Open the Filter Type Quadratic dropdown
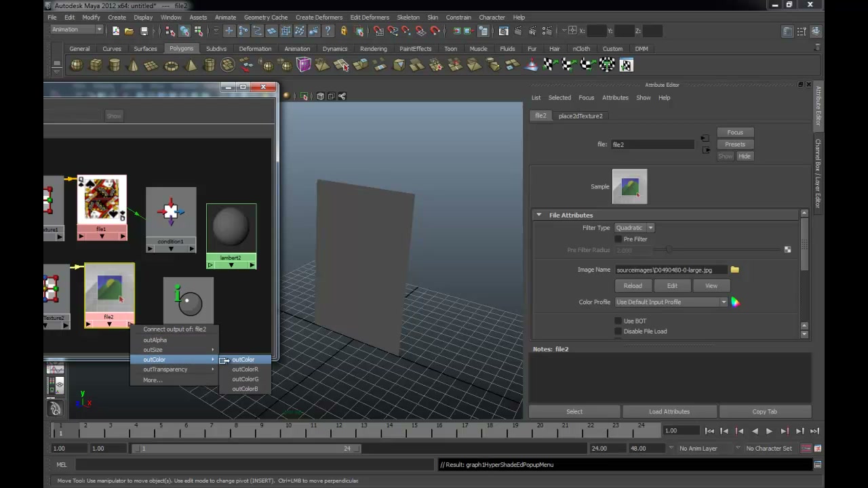 pyautogui.click(x=634, y=228)
